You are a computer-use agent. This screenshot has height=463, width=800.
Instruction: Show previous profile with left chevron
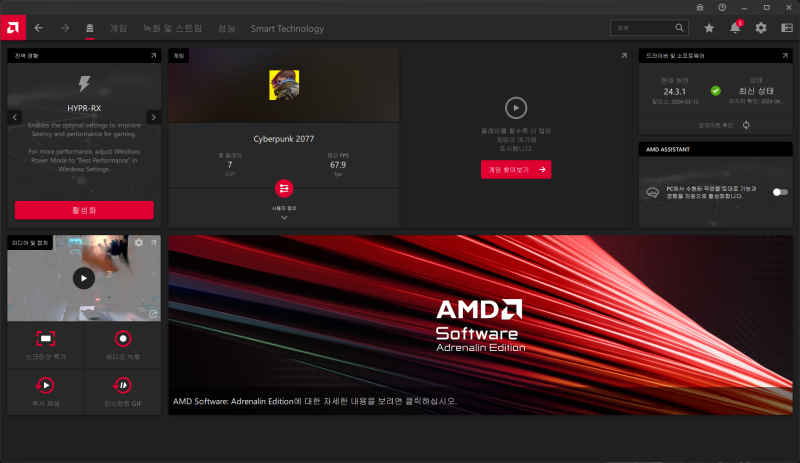coord(15,117)
